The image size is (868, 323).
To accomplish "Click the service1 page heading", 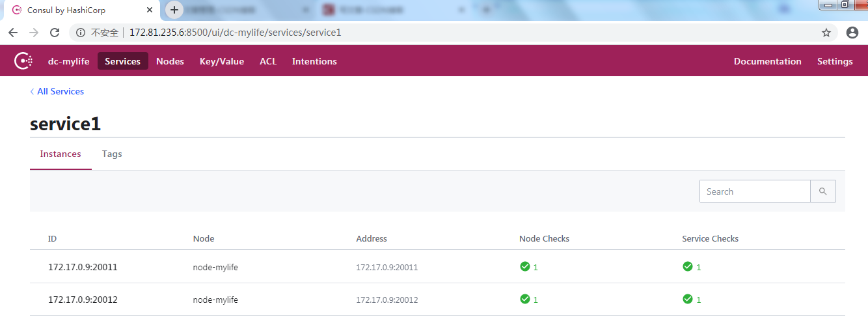I will coord(66,124).
